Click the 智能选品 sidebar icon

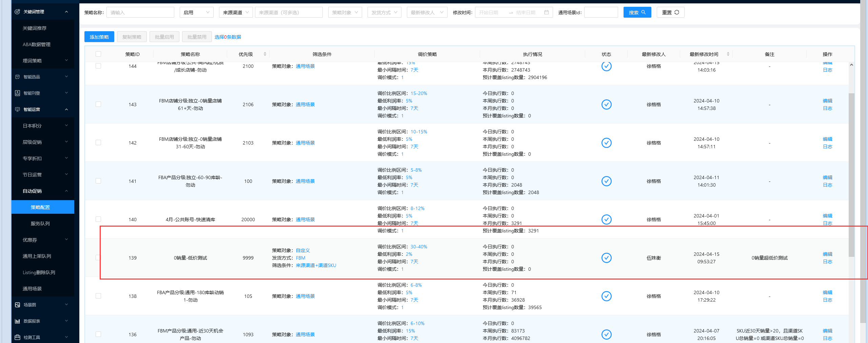coord(17,77)
